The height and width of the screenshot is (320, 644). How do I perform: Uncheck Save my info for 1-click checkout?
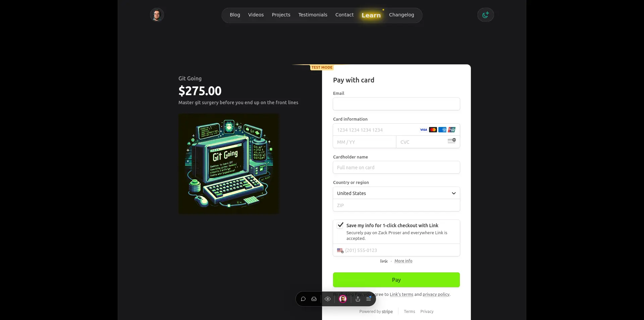pyautogui.click(x=340, y=225)
